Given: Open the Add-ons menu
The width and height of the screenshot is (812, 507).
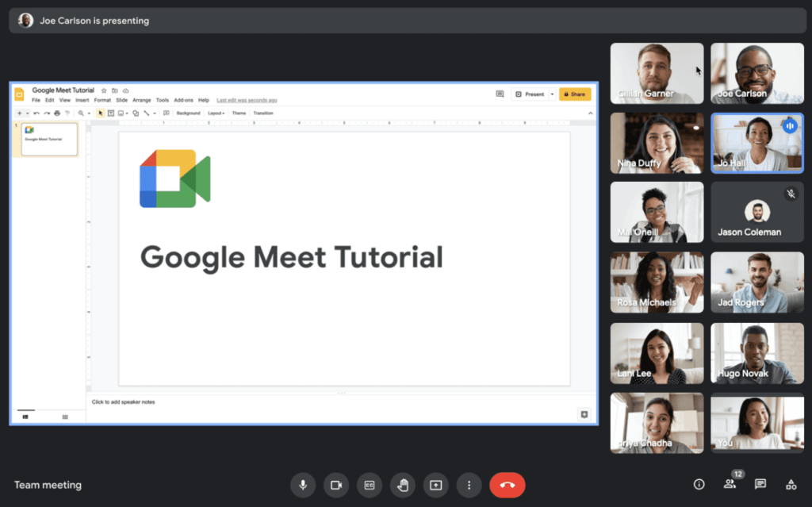Looking at the screenshot, I should 185,100.
